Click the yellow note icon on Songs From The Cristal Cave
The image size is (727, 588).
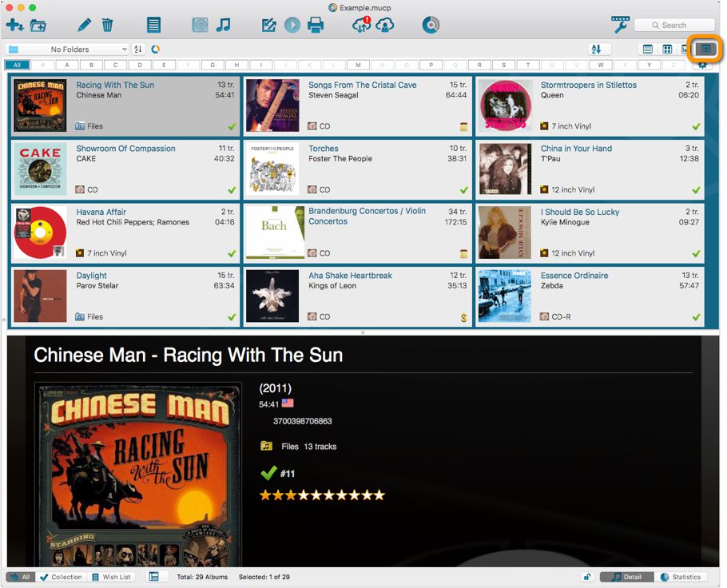coord(463,126)
